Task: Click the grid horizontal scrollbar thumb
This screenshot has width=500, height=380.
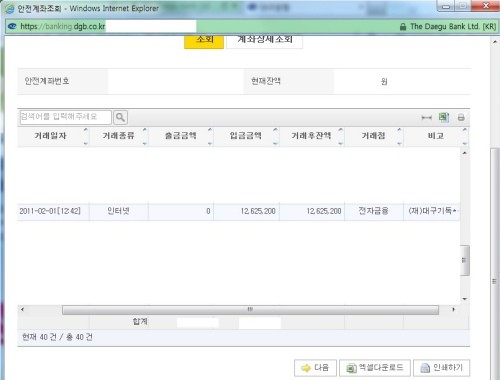Action: click(250, 310)
